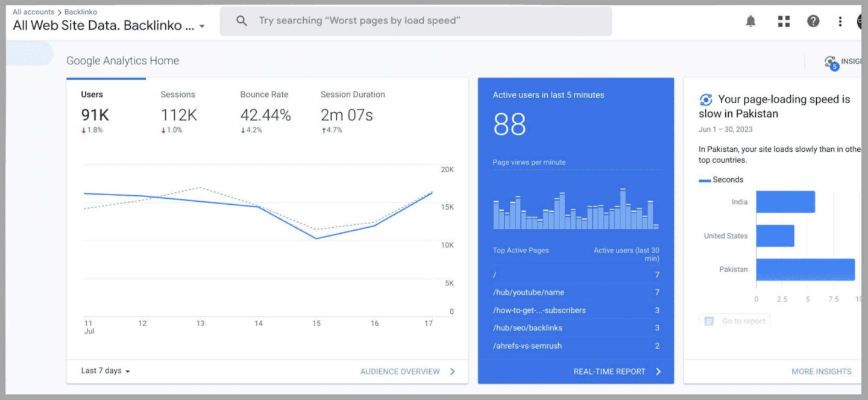Click the Google account avatar
The image size is (868, 400).
pos(862,21)
